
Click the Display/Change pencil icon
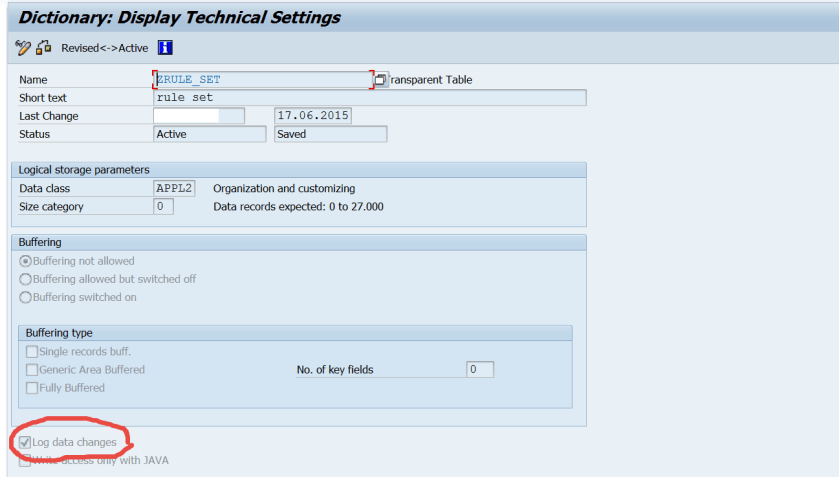[23, 47]
